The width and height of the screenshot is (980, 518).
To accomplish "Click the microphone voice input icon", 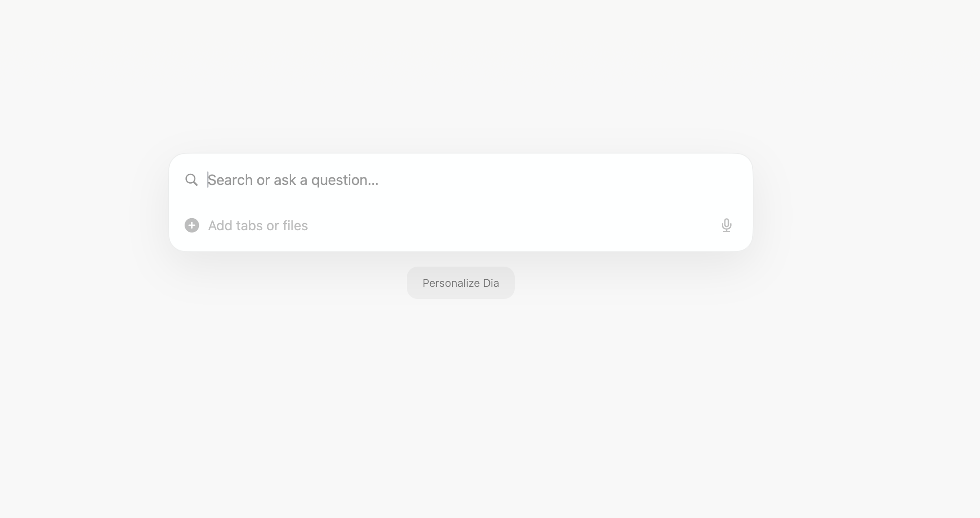I will coord(726,225).
